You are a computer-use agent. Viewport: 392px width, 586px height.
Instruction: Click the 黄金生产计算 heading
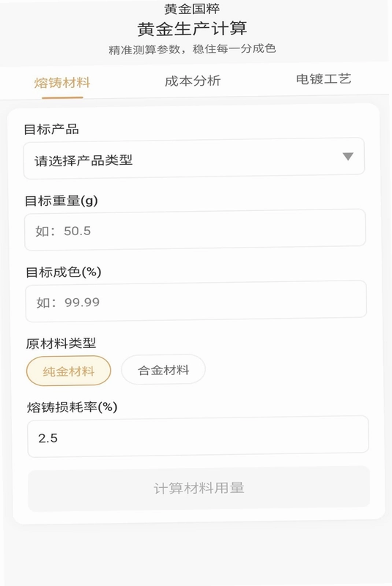click(x=192, y=29)
